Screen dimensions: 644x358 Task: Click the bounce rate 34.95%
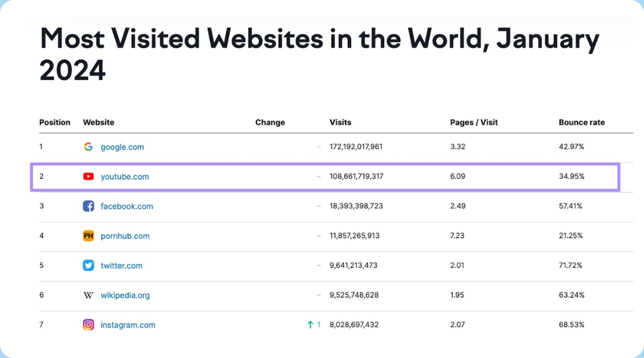pos(572,177)
